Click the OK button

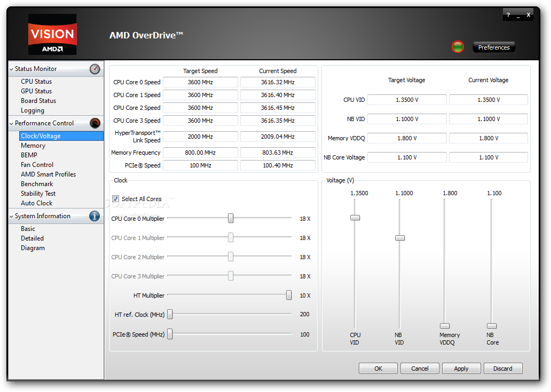pos(378,369)
